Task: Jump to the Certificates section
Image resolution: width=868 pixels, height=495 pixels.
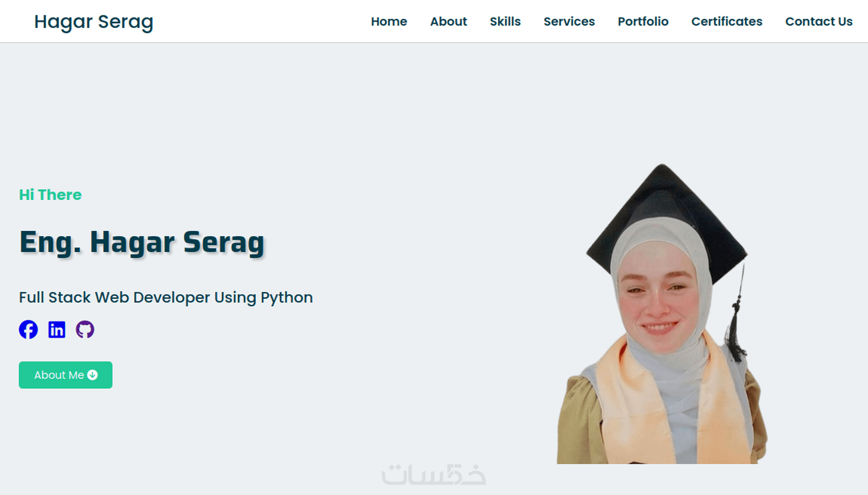Action: [727, 21]
